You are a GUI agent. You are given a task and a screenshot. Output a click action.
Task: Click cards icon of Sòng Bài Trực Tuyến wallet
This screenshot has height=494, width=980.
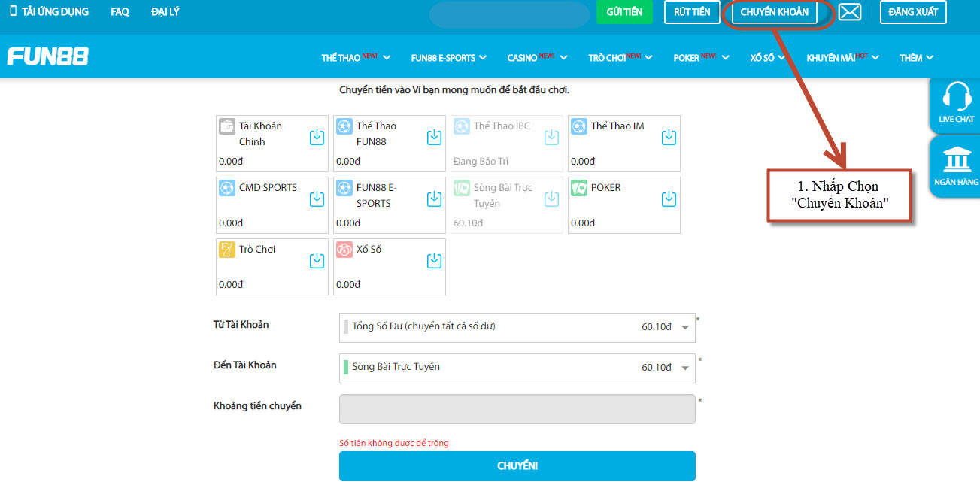(462, 188)
